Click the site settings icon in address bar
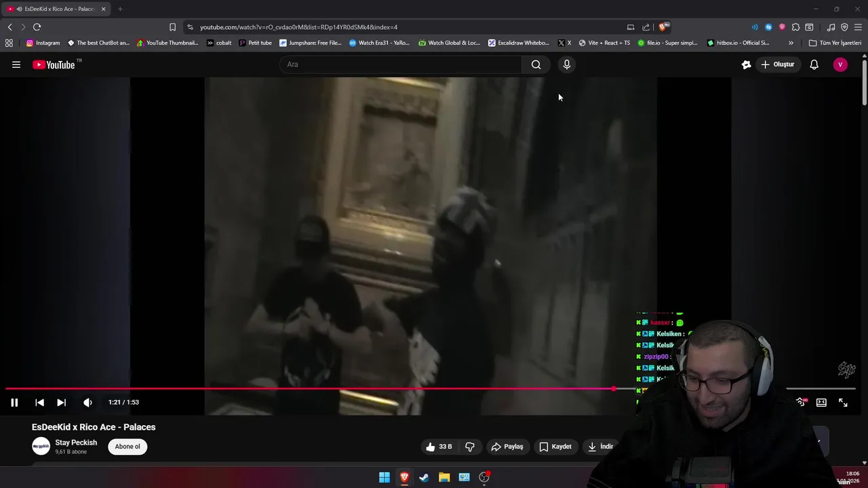This screenshot has height=488, width=868. coord(190,27)
